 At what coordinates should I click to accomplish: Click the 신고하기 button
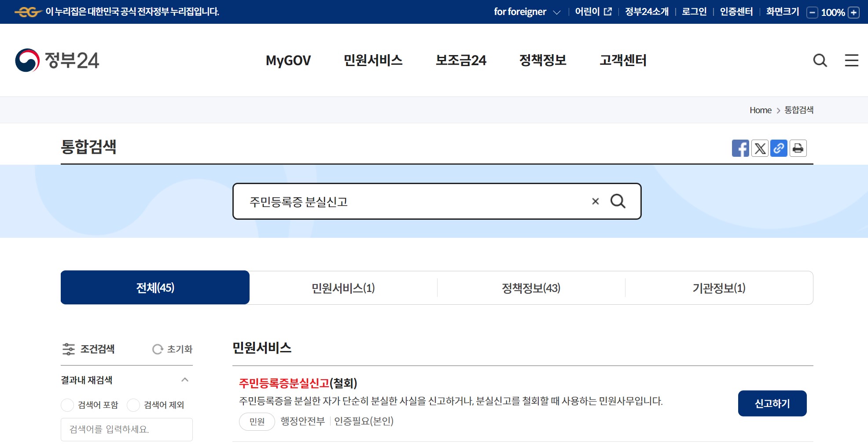(x=772, y=403)
